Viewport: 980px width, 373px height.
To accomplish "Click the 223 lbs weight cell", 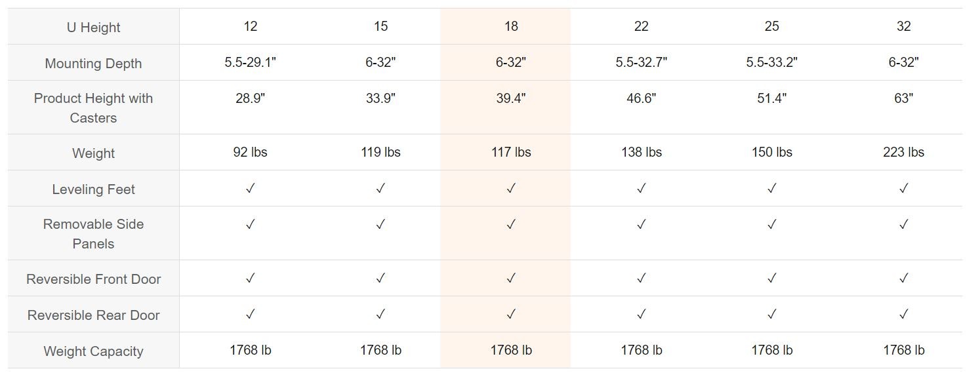I will tap(903, 152).
